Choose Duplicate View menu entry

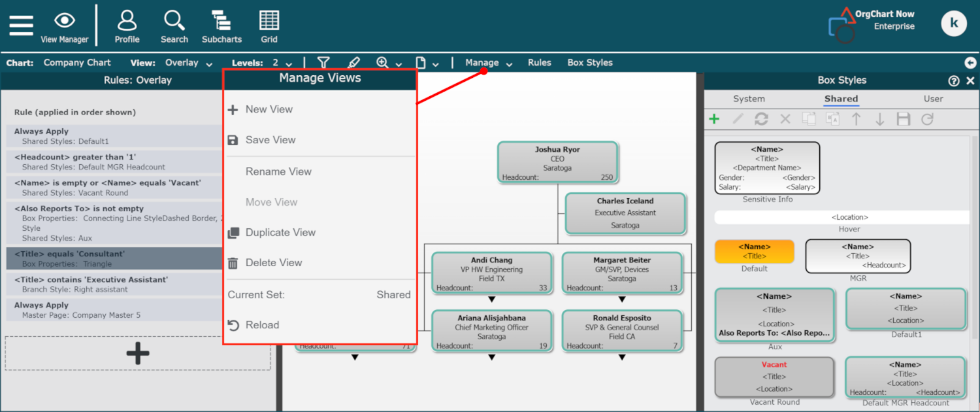pyautogui.click(x=280, y=232)
